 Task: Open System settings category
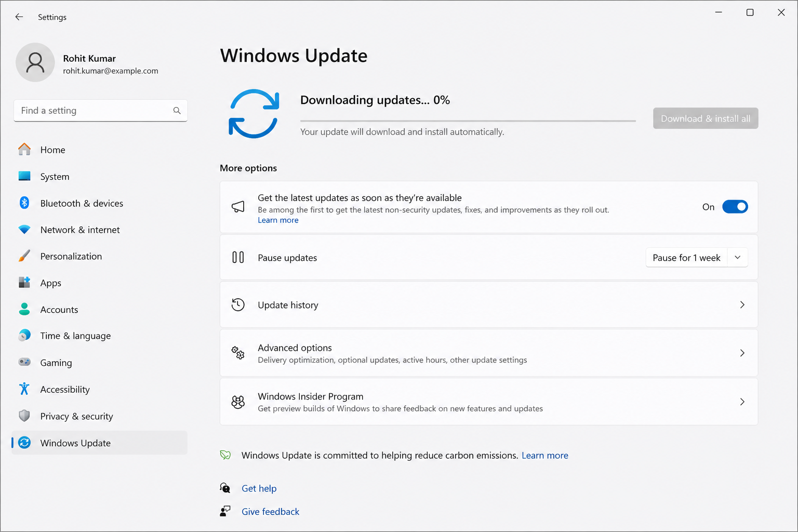(99, 176)
